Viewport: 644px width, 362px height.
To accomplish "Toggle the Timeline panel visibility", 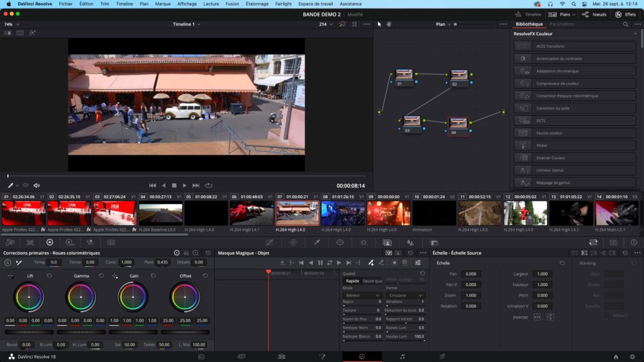I will coord(528,14).
